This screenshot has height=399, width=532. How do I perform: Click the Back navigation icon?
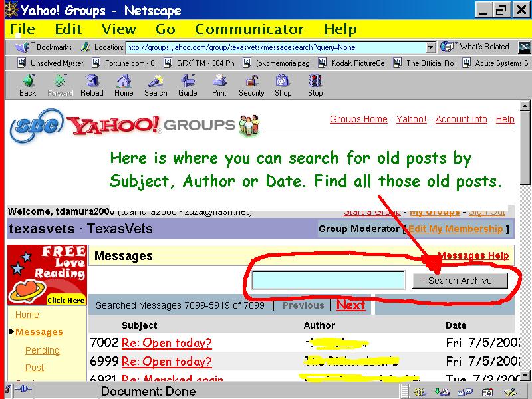click(28, 86)
